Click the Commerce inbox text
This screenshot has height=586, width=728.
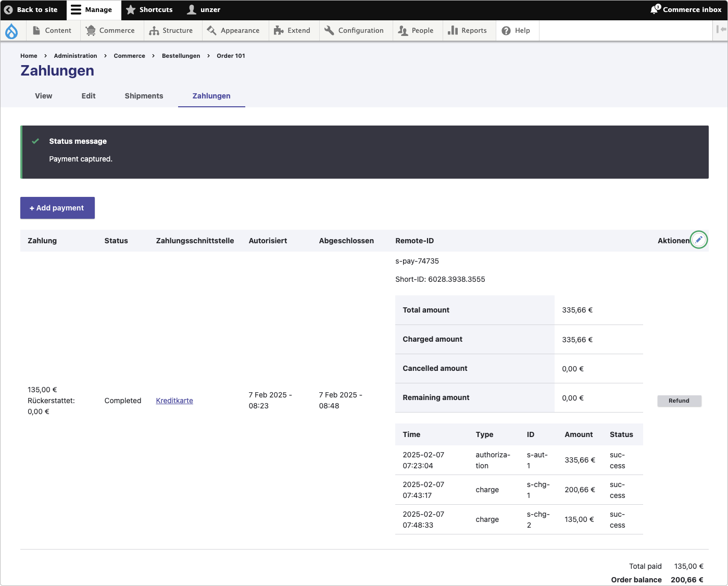(x=692, y=9)
